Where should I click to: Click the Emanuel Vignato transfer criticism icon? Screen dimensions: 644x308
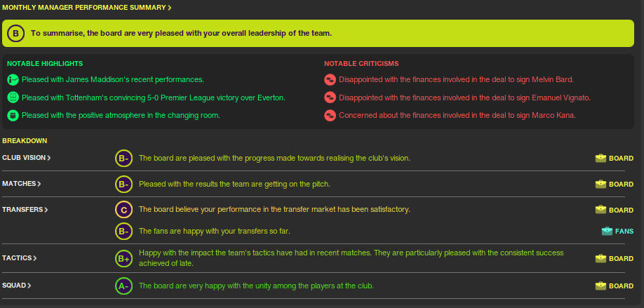330,97
